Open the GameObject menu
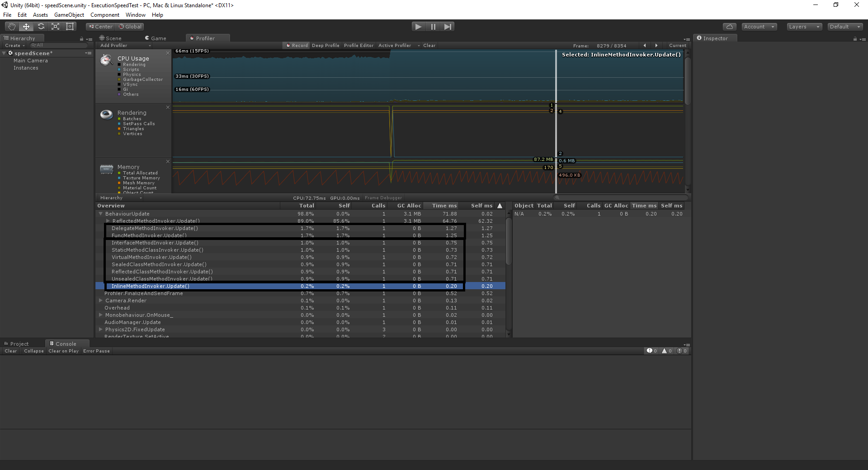 click(69, 15)
